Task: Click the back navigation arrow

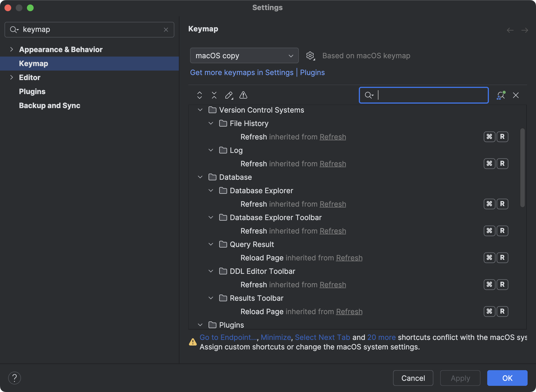Action: pyautogui.click(x=510, y=30)
